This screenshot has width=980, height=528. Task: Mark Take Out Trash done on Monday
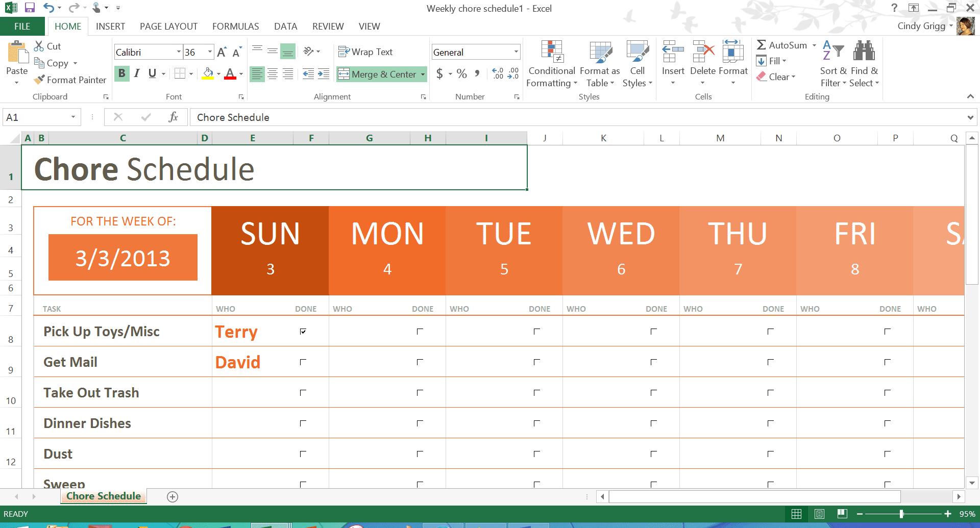[x=420, y=392]
